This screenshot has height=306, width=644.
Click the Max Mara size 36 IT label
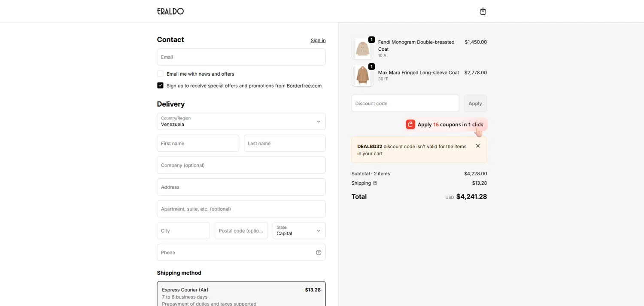[x=383, y=79]
